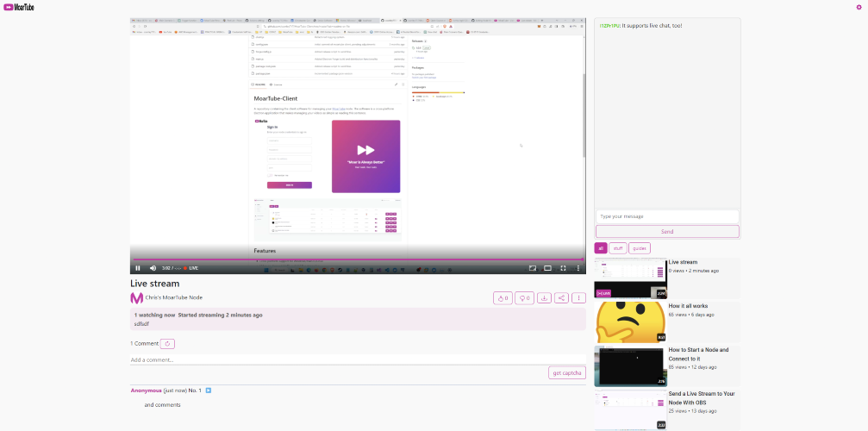Click the chat message from I1ZPr1PU
This screenshot has width=868, height=431.
tap(640, 26)
